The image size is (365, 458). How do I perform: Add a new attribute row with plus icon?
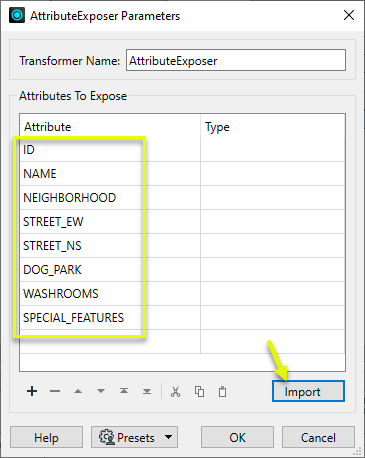coord(32,391)
